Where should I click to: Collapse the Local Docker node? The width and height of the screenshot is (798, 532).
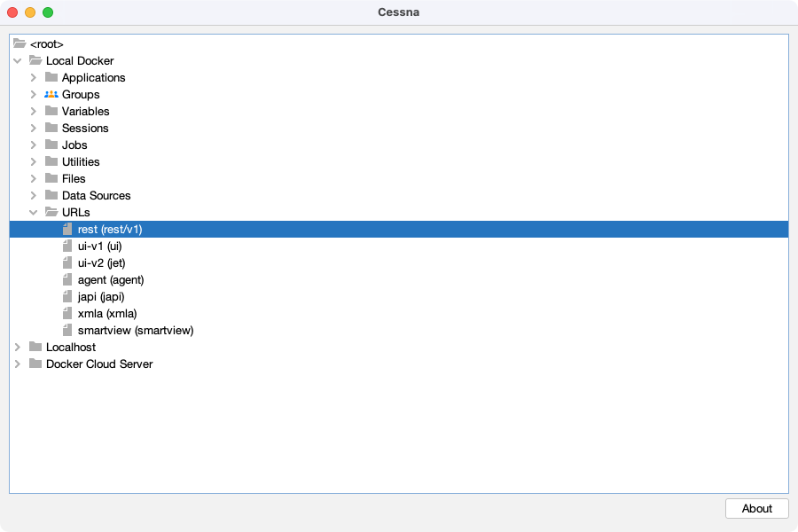point(17,60)
